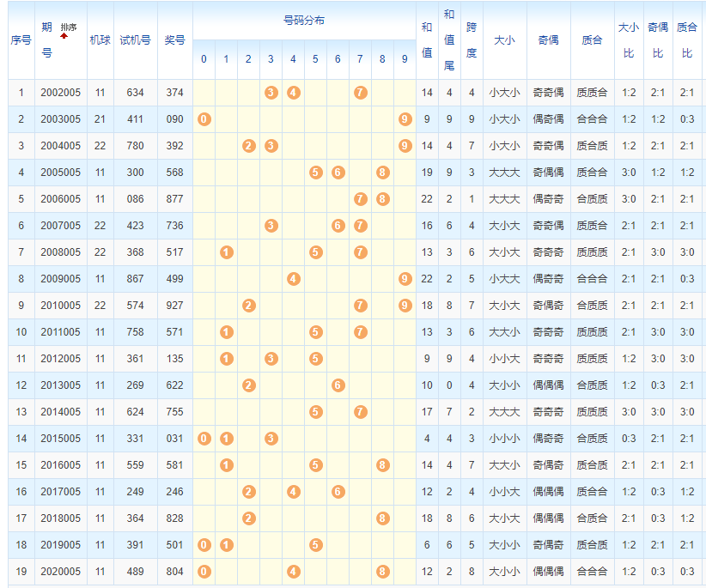This screenshot has height=588, width=706.
Task: Click period number 2011005
Action: [60, 332]
